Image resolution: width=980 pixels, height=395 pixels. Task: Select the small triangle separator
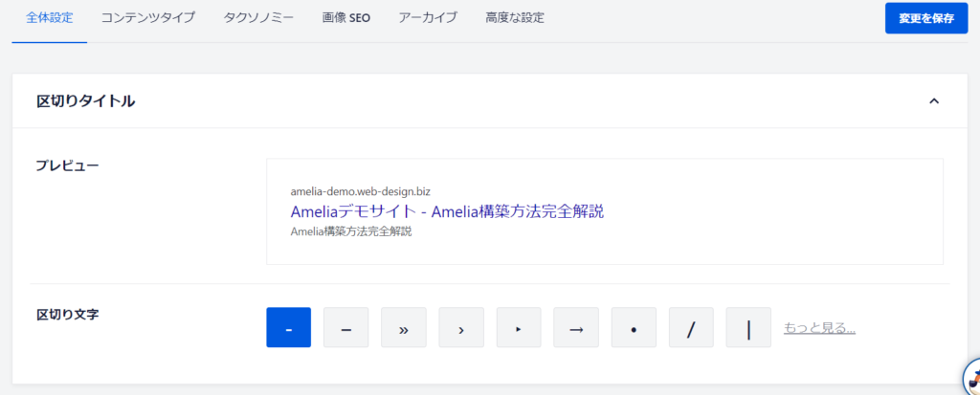pyautogui.click(x=518, y=327)
